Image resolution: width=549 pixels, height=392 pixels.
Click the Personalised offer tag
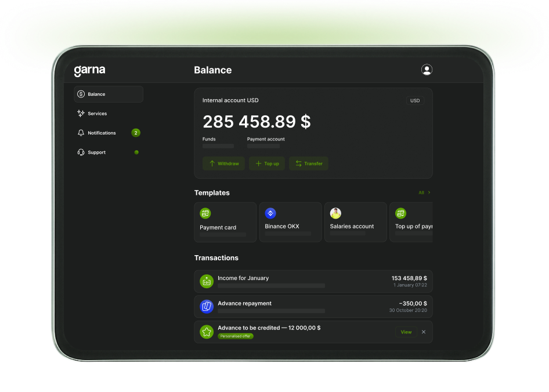tap(235, 336)
